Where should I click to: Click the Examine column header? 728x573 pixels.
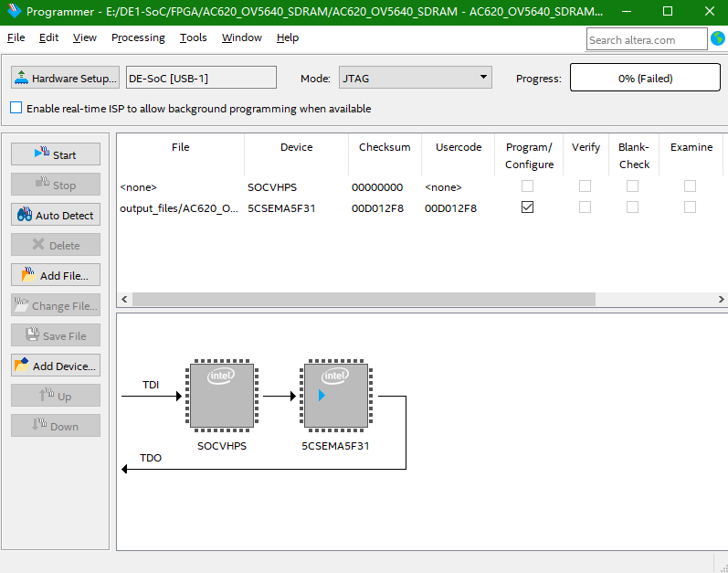coord(691,155)
